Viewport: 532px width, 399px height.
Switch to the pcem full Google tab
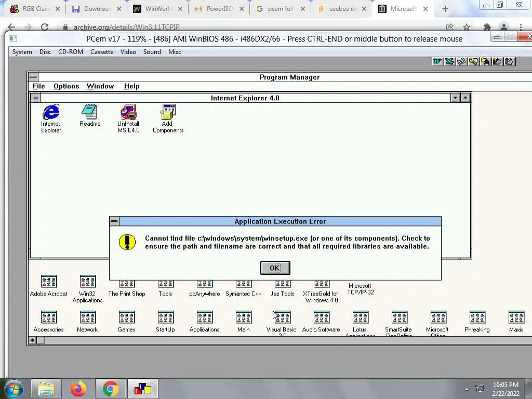[280, 9]
